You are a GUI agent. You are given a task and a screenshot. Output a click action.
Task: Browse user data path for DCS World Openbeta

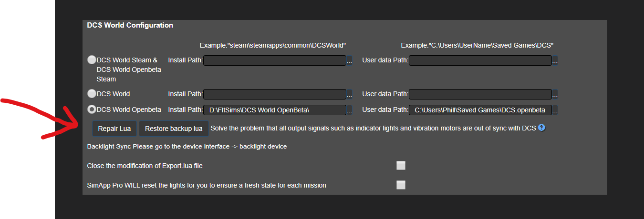click(x=555, y=110)
